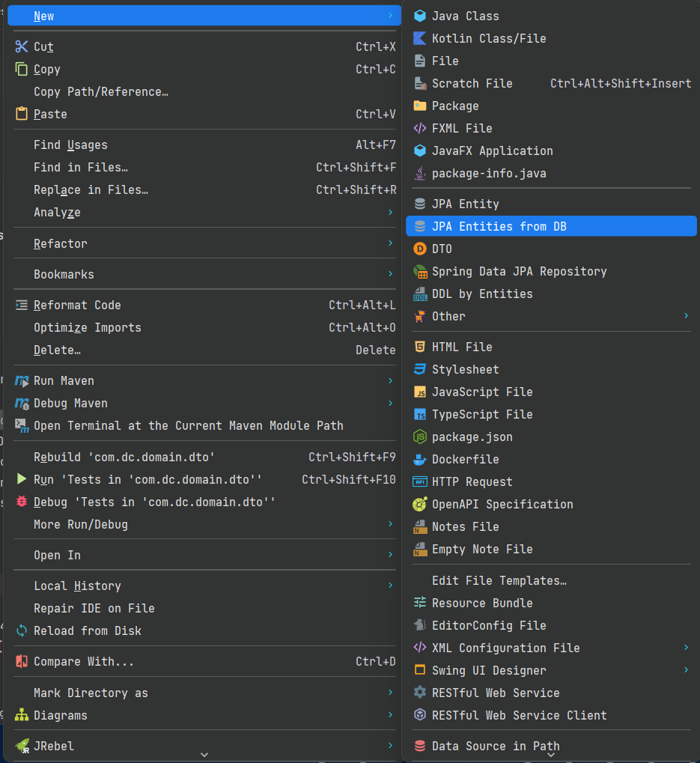The width and height of the screenshot is (700, 763).
Task: Click the scroll-down chevron under Data Source in Path
Action: pyautogui.click(x=551, y=755)
